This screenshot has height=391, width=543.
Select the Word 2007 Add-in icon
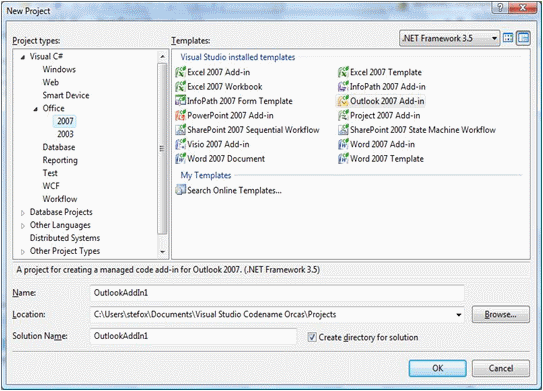tap(343, 144)
